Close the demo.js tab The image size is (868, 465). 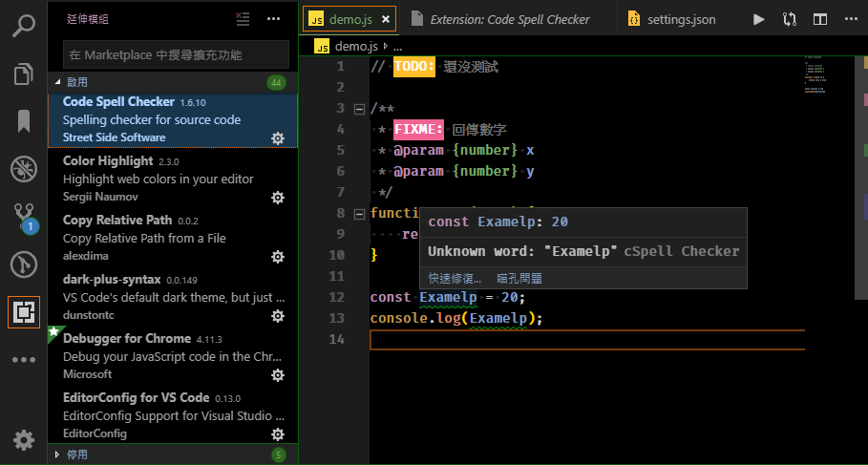point(386,19)
